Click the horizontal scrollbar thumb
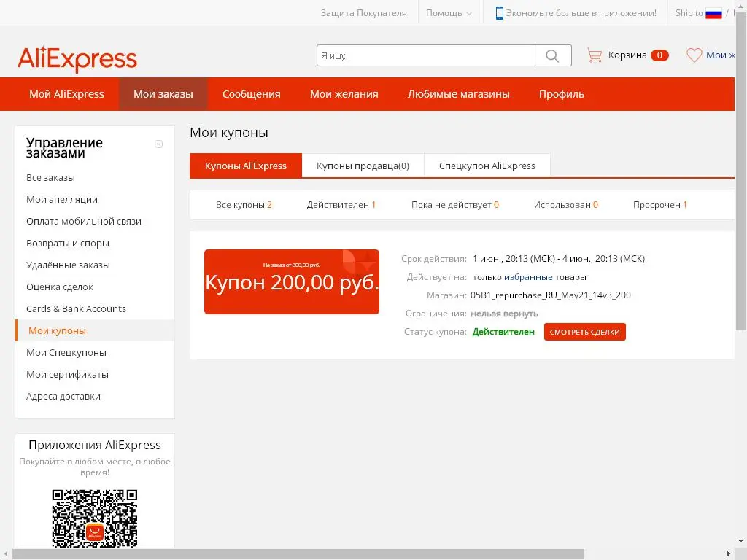The width and height of the screenshot is (747, 560). (x=298, y=554)
